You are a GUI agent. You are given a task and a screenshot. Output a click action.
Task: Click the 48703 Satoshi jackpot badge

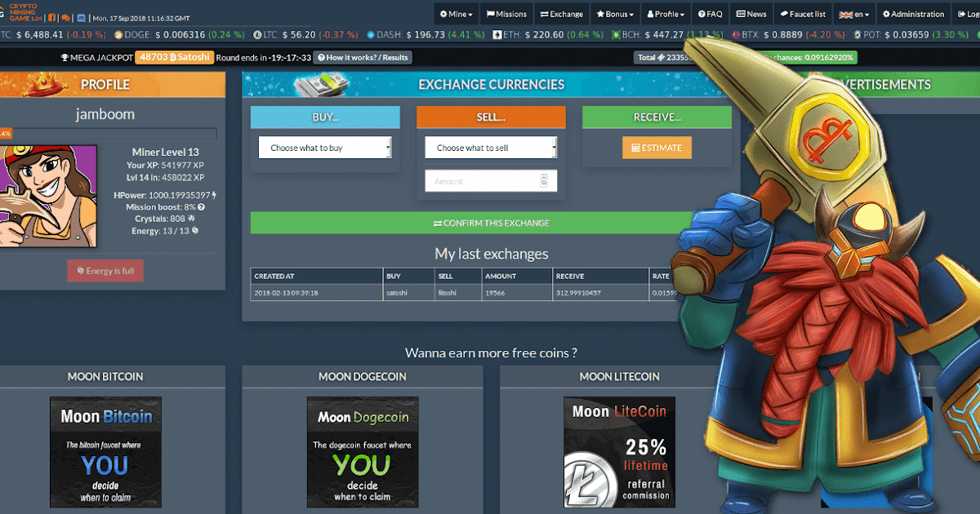(174, 58)
